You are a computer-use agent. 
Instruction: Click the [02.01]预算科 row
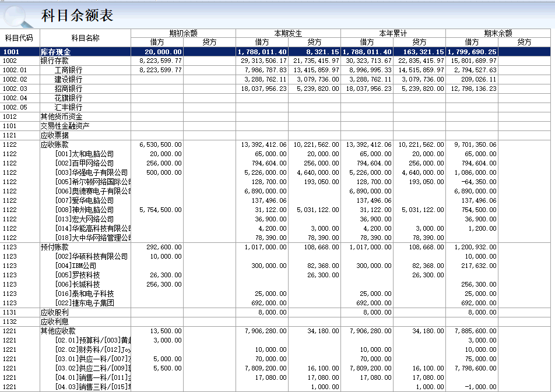(x=275, y=340)
